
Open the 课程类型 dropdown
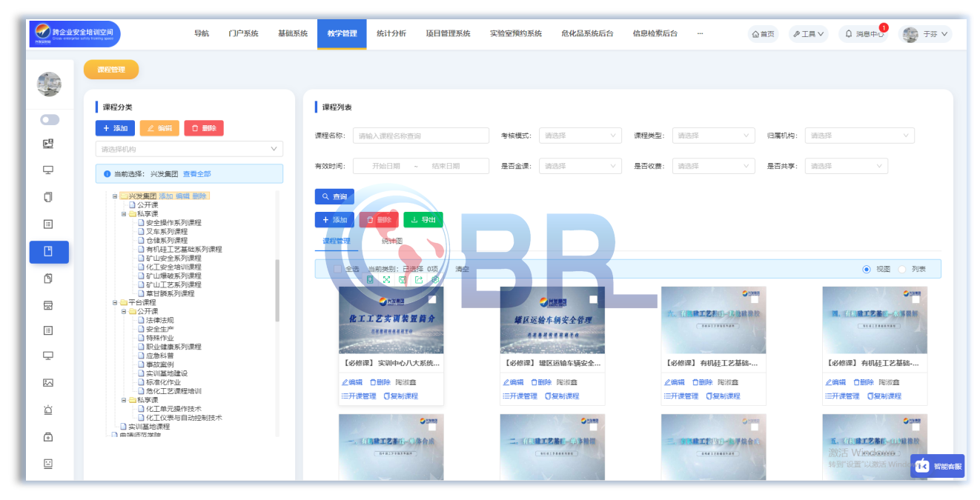(713, 136)
